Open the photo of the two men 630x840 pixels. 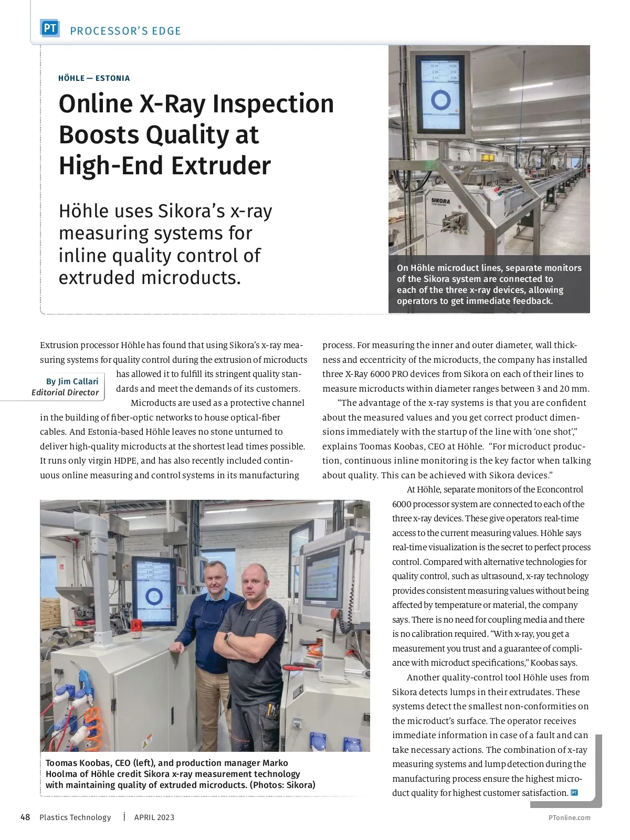pos(205,625)
